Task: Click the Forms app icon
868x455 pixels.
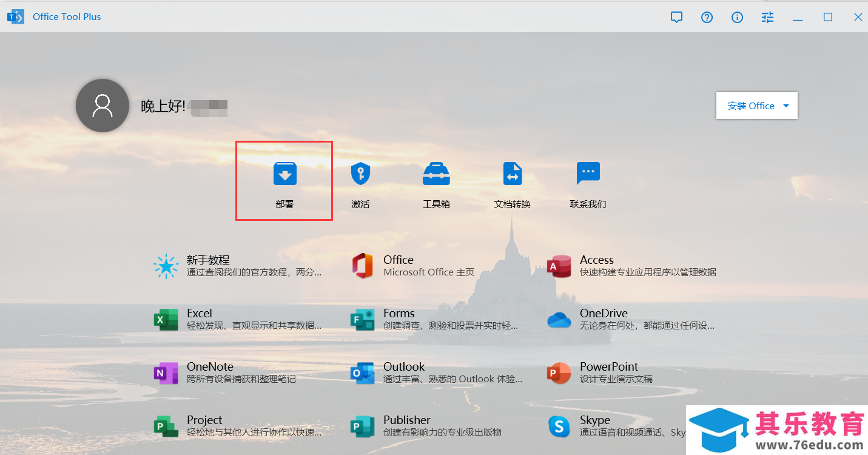Action: (362, 319)
